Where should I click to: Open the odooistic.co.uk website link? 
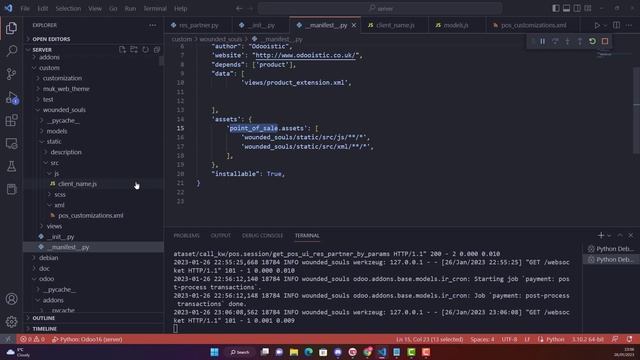click(306, 56)
